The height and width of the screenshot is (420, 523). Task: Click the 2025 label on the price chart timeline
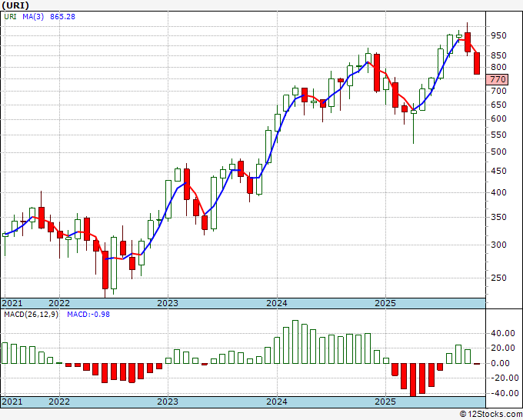point(385,303)
